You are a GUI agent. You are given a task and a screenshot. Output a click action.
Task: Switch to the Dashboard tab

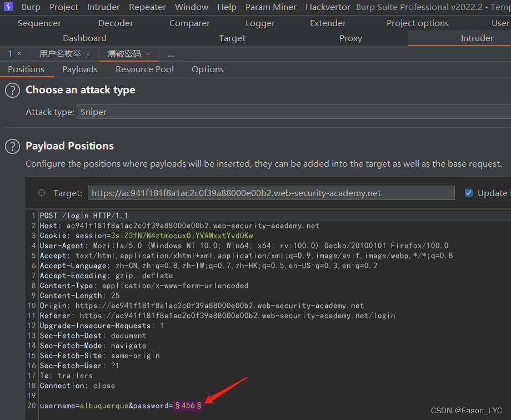click(x=85, y=38)
